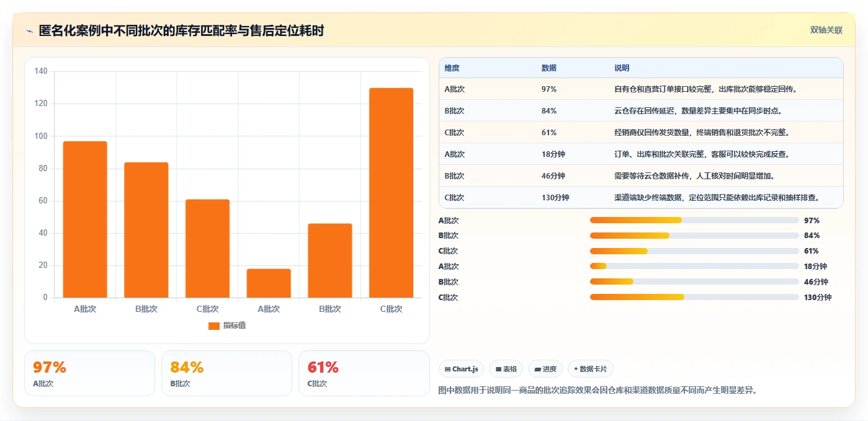
Task: Click the 140 y-axis label
Action: click(41, 71)
